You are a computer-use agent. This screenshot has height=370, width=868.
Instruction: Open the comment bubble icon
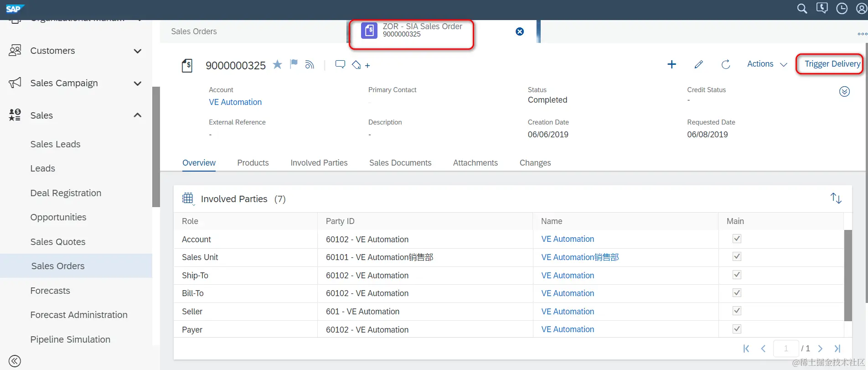coord(340,64)
